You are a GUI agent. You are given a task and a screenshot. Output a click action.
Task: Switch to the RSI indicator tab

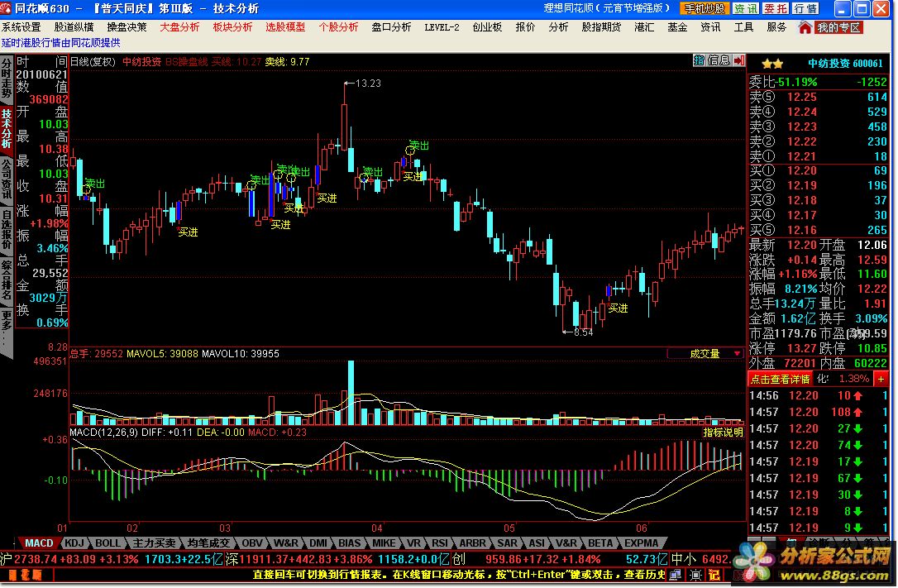440,543
